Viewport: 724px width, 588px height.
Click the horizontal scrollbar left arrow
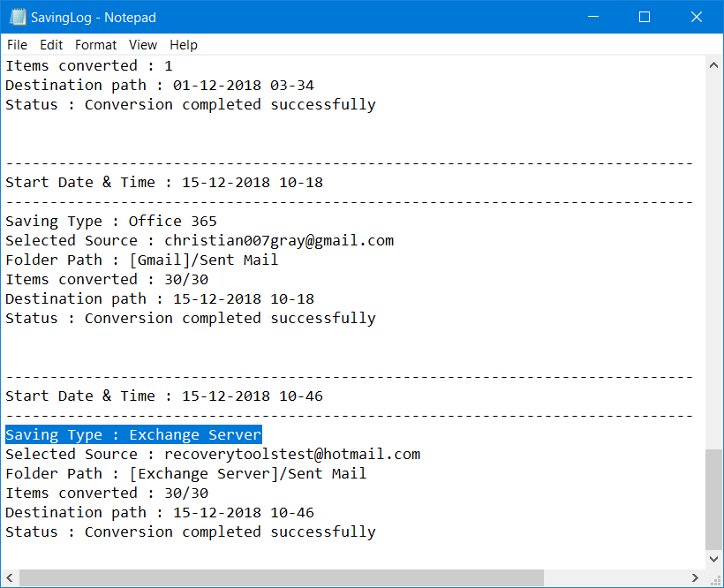[9, 577]
